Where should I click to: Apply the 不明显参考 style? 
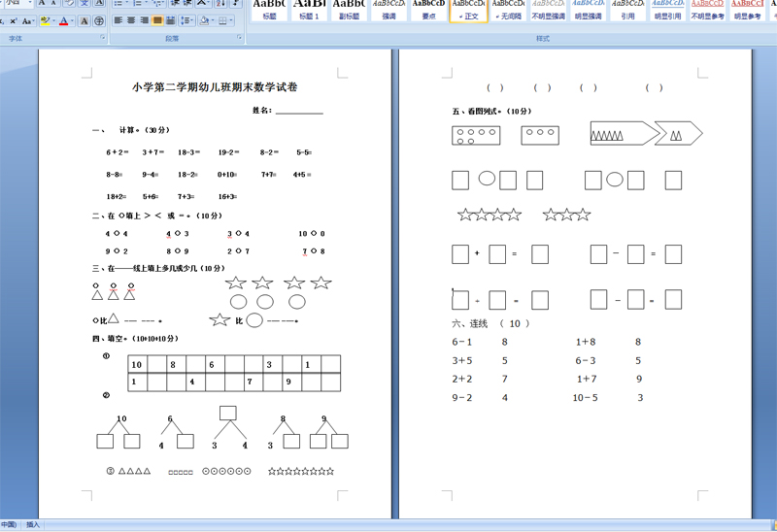[708, 10]
